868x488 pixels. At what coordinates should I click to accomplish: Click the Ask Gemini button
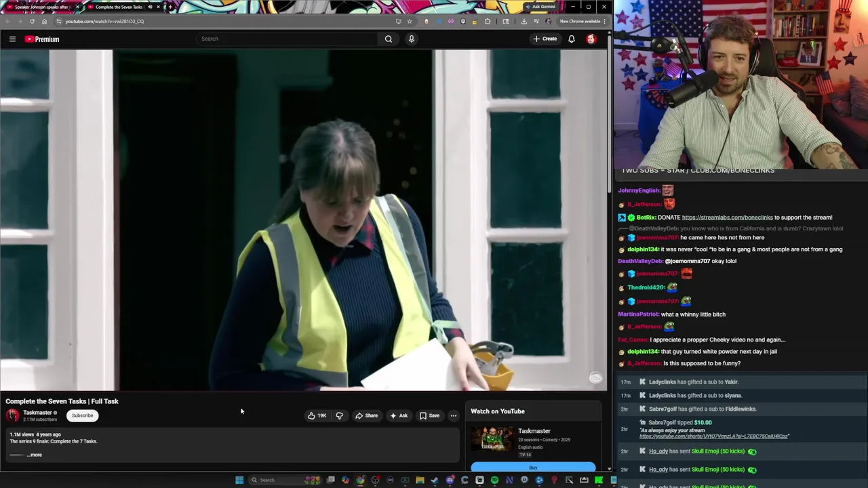pyautogui.click(x=540, y=7)
